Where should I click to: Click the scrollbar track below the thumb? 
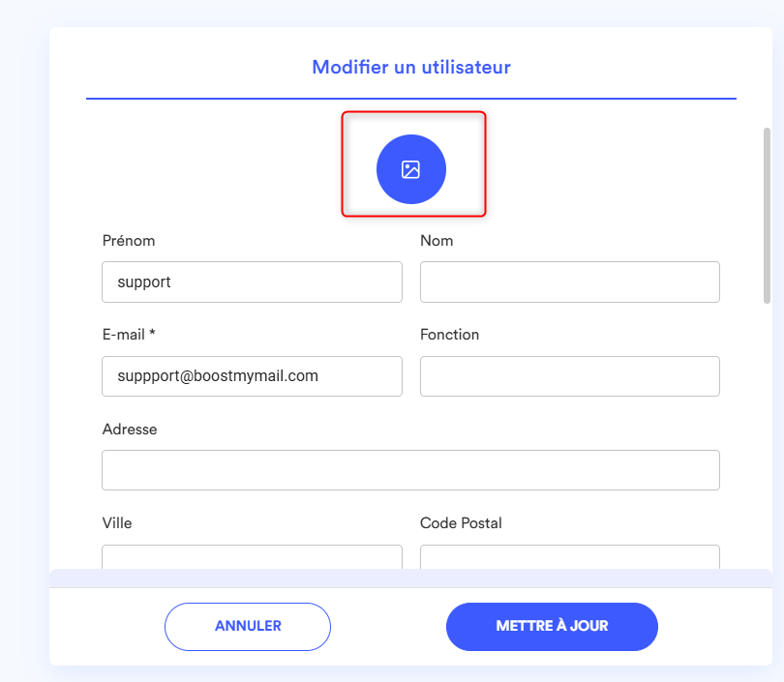click(767, 434)
